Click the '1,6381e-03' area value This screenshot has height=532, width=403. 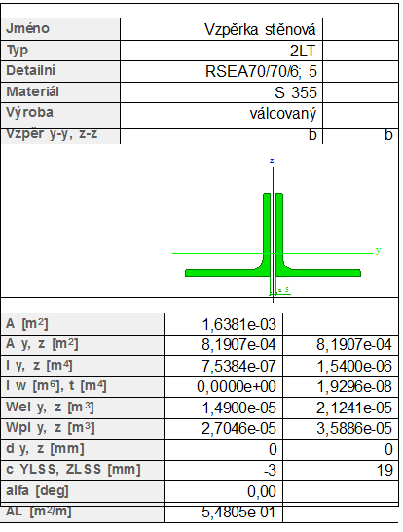239,325
